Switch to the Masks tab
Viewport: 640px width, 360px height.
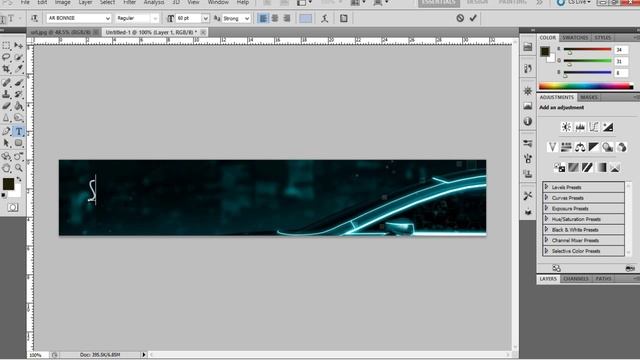tap(589, 97)
